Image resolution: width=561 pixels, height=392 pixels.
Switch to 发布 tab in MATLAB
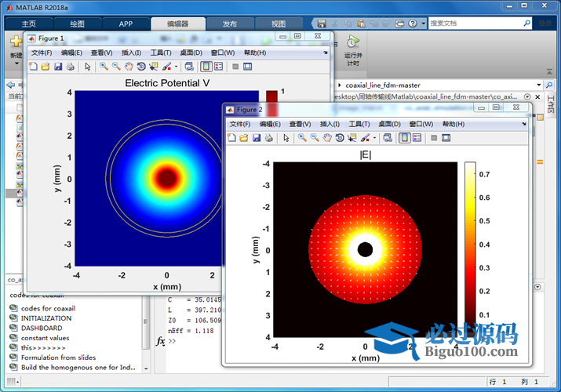point(230,24)
